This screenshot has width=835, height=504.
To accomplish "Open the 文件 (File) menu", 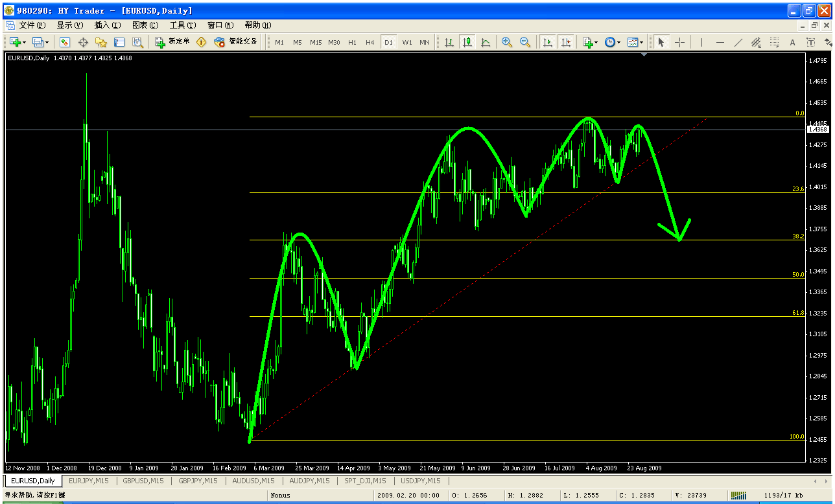I will coord(32,25).
